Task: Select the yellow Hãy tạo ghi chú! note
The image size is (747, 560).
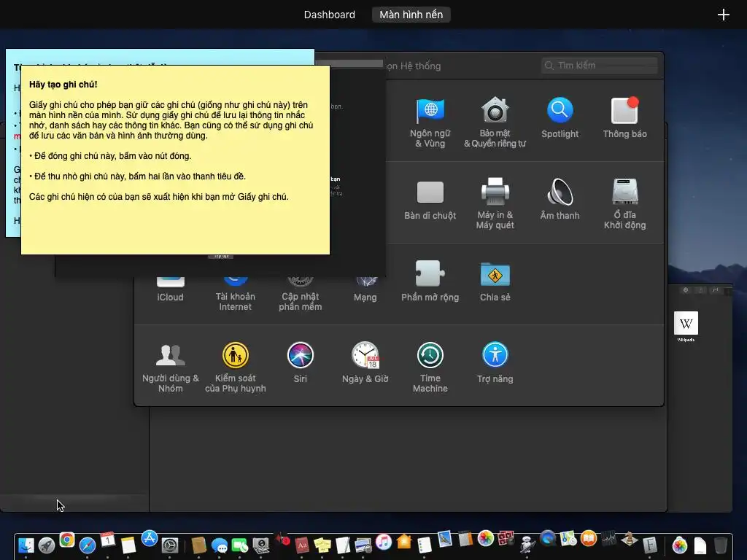Action: 175,160
